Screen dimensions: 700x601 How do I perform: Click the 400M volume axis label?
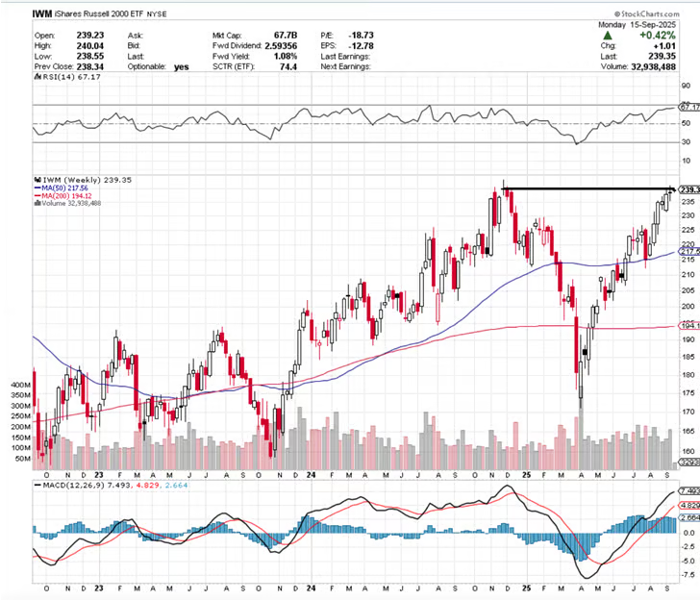[20, 385]
